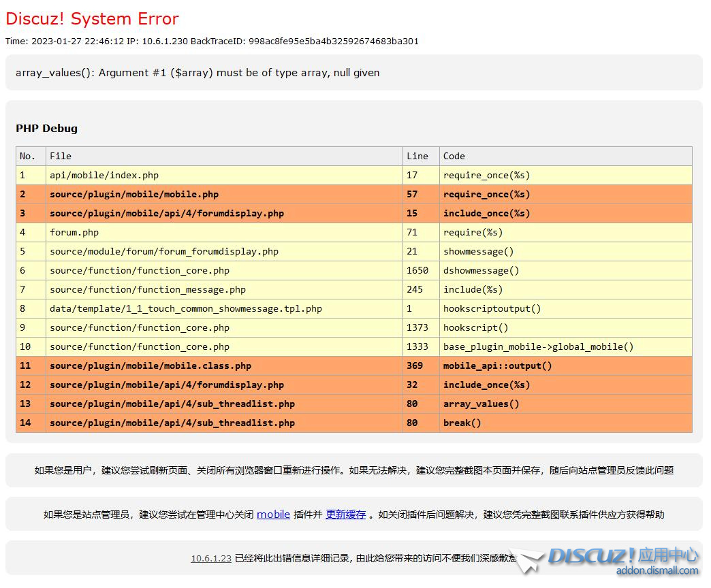Click the forum_forumdisplay.php file path
This screenshot has width=711, height=588.
click(x=164, y=251)
